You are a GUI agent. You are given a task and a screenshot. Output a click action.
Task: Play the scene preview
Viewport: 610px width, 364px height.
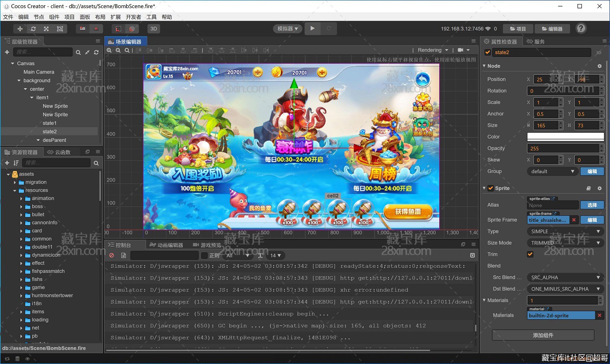[x=312, y=28]
